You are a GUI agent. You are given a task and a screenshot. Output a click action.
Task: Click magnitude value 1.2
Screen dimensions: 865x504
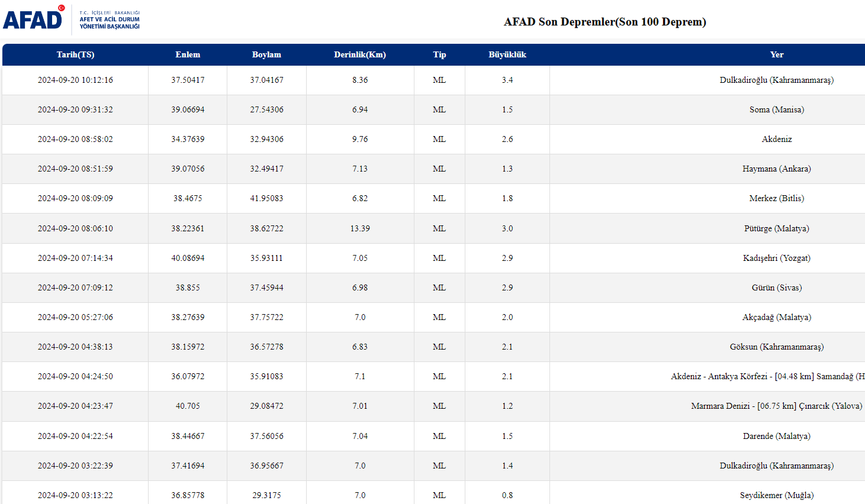(x=507, y=406)
